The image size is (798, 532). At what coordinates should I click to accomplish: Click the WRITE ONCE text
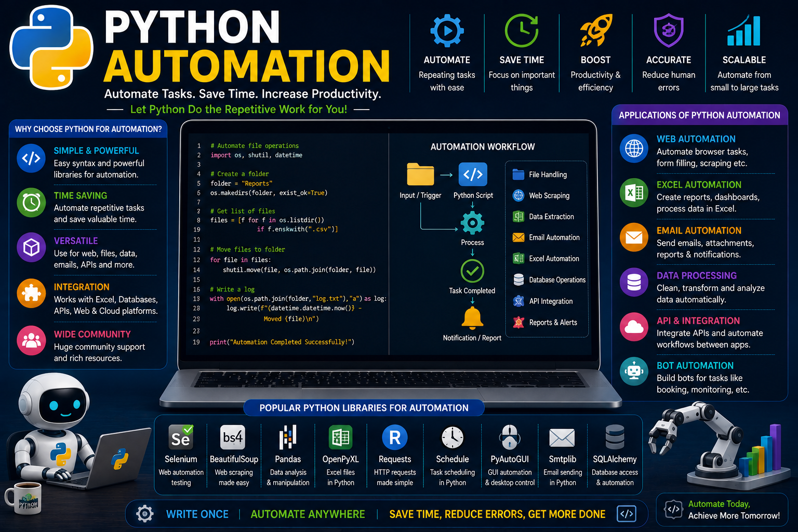click(197, 514)
